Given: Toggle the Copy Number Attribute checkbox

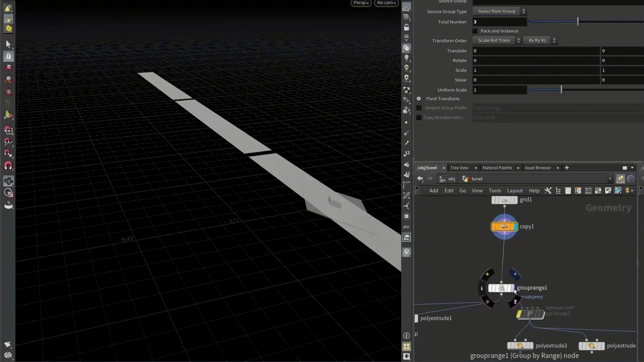Looking at the screenshot, I should click(x=419, y=118).
